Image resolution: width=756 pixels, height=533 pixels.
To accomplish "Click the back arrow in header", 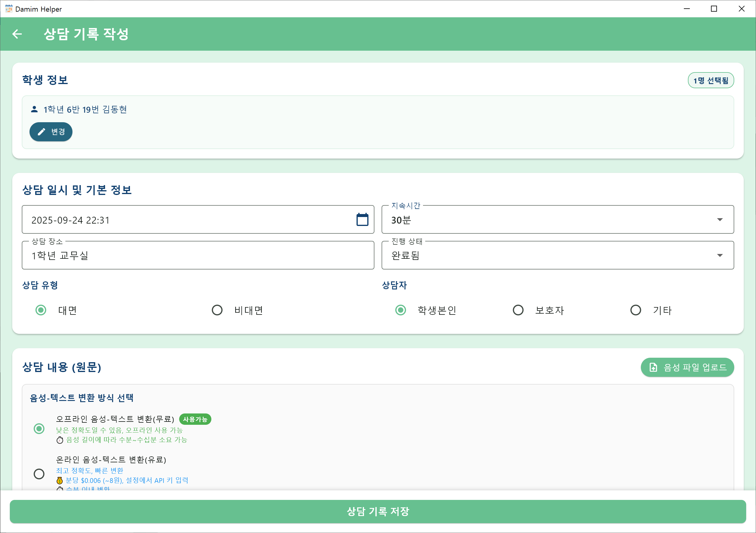I will point(17,34).
